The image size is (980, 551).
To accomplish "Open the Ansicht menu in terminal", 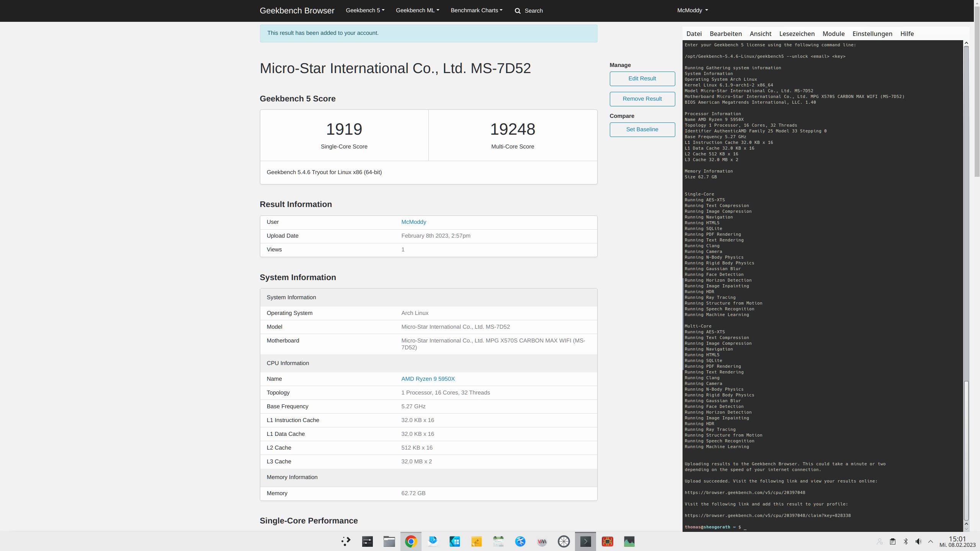I will coord(761,34).
